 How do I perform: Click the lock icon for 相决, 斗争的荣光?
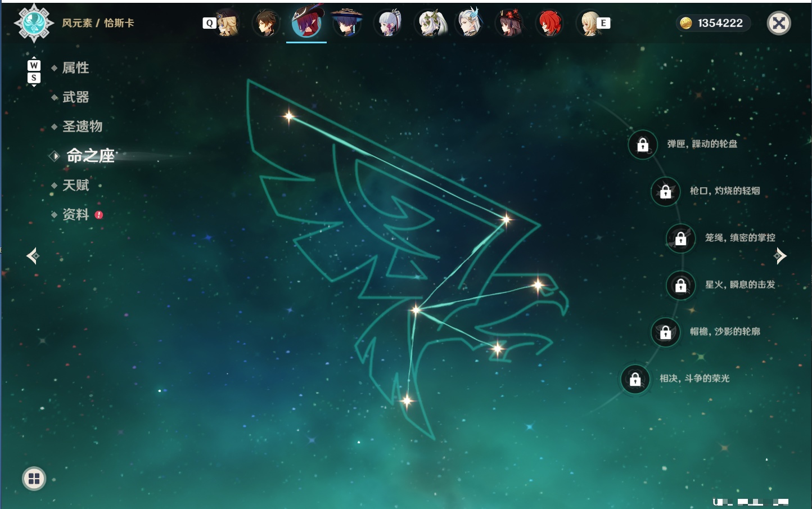(x=635, y=379)
